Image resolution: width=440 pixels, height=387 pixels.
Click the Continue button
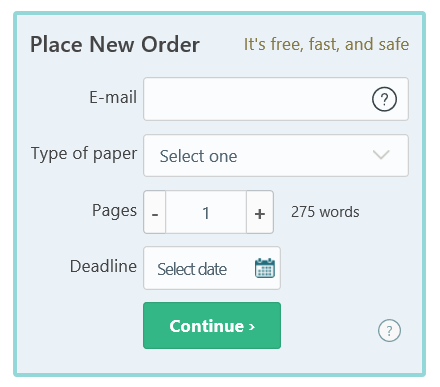click(x=212, y=326)
